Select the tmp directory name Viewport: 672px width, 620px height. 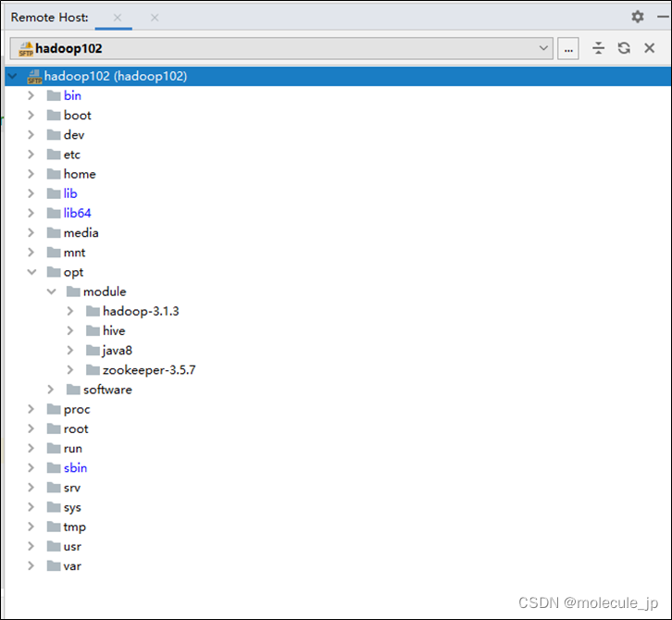pos(75,527)
